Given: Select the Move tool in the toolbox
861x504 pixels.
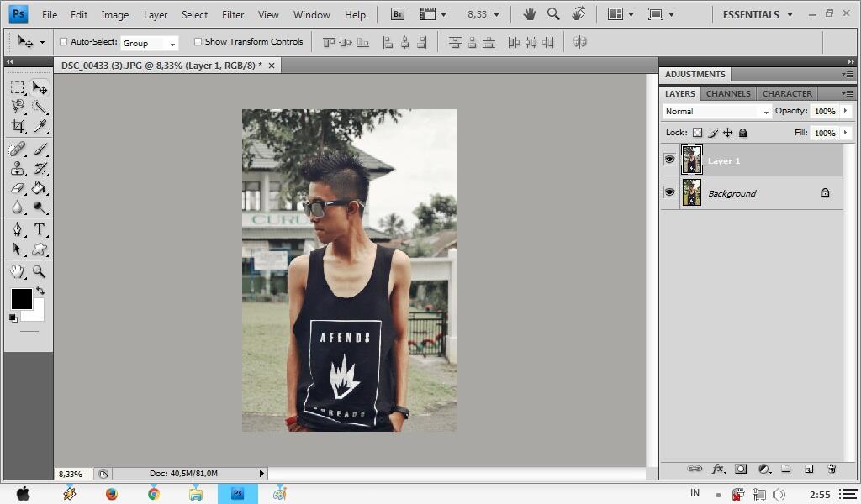Looking at the screenshot, I should 39,87.
